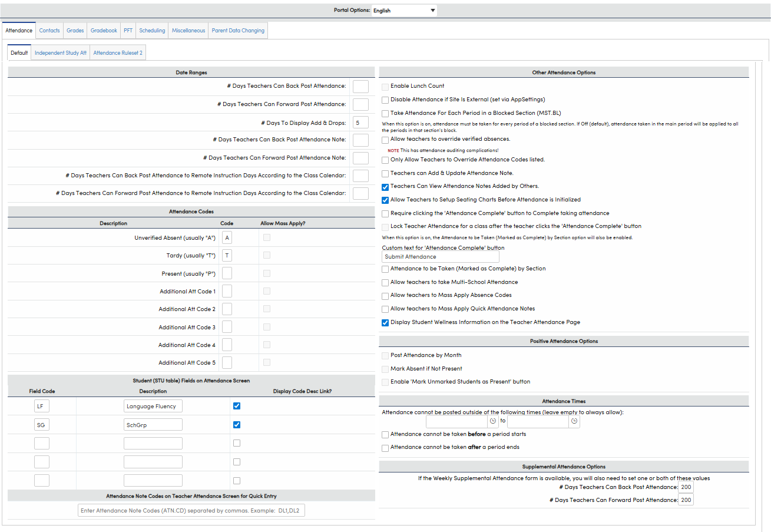Click the Supplemental Back Post Attendance days field
This screenshot has height=532, width=771.
pyautogui.click(x=686, y=487)
